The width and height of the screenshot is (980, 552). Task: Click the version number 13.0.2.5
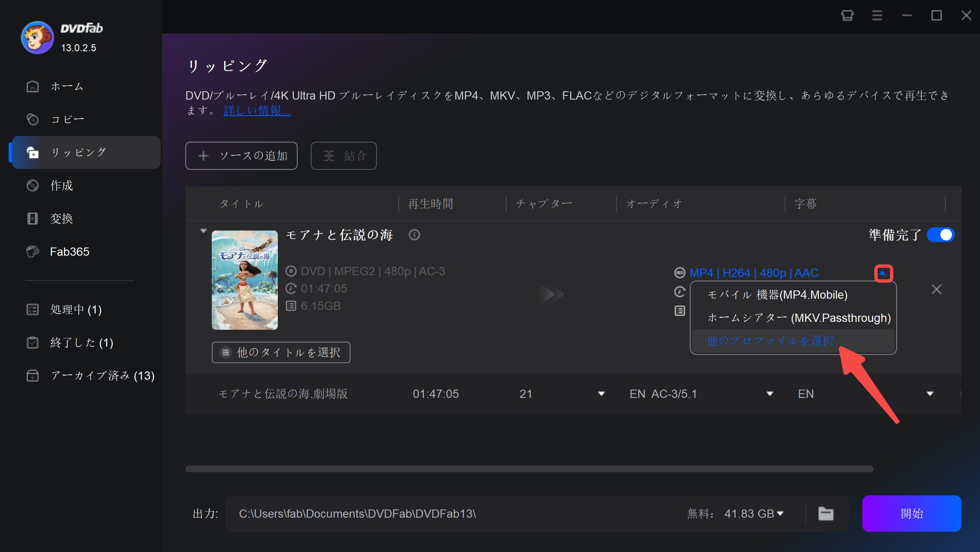78,48
